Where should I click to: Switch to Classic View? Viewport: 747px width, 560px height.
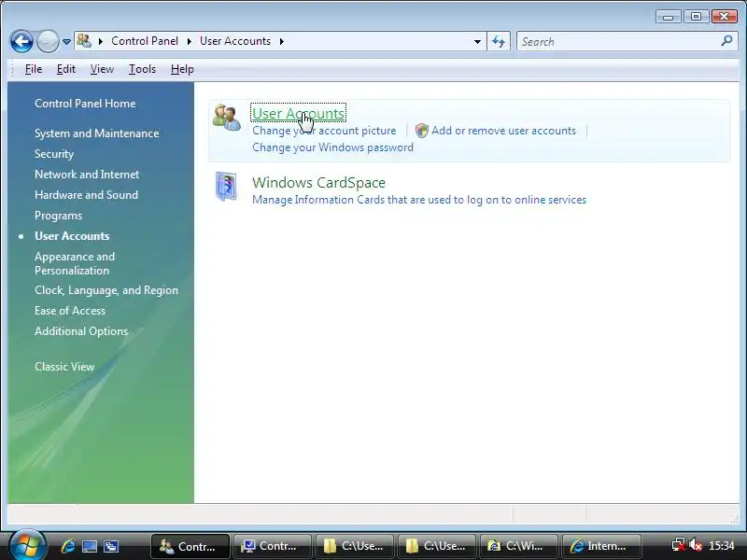pos(64,367)
